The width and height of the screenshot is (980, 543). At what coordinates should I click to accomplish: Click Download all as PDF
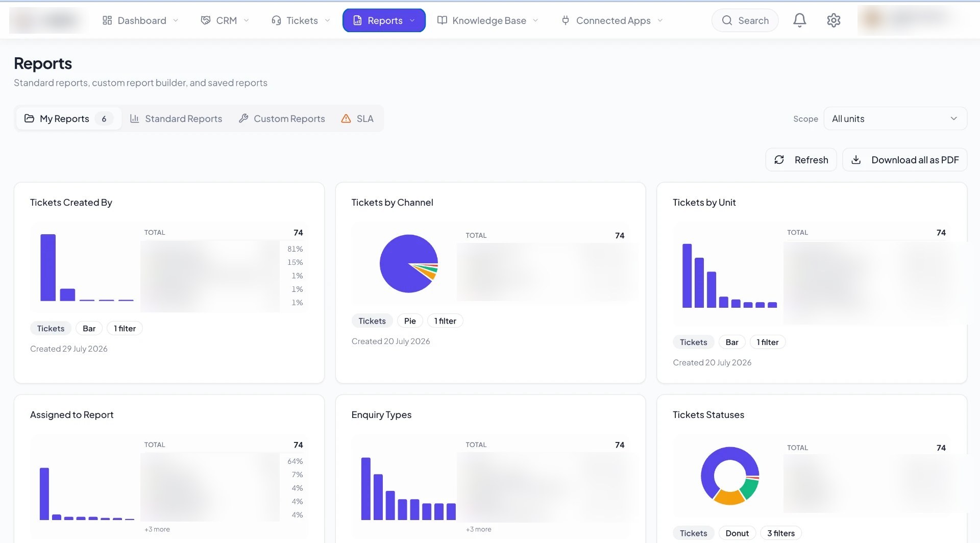click(904, 160)
